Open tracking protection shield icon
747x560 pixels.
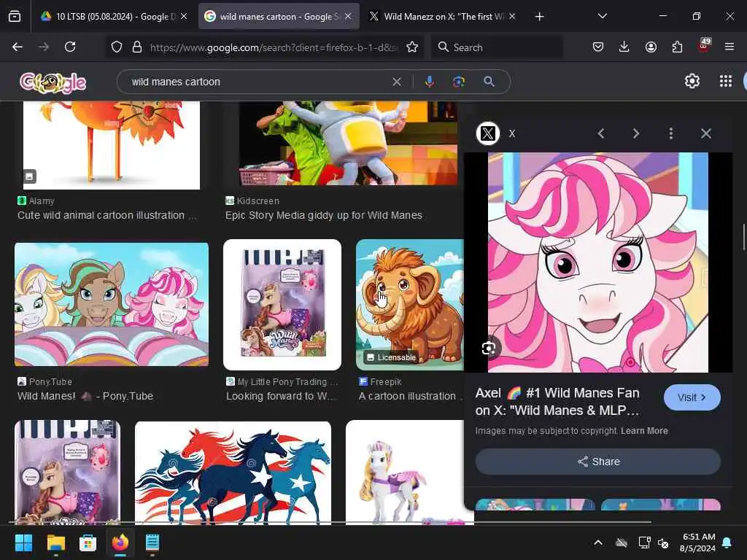[117, 47]
